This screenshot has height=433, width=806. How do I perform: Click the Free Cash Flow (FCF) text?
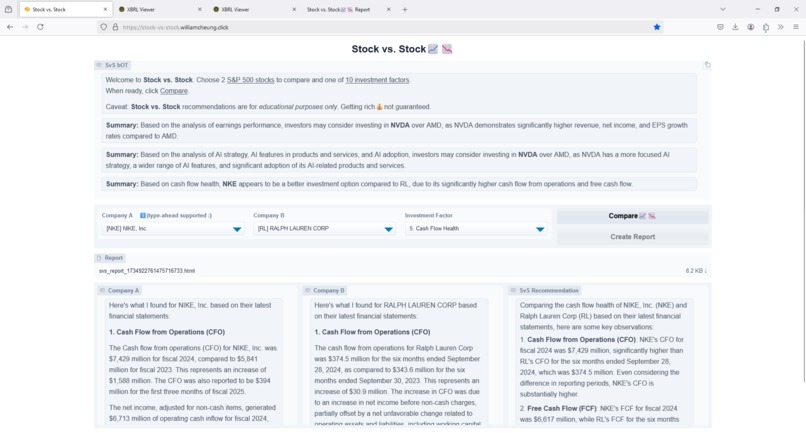point(562,408)
